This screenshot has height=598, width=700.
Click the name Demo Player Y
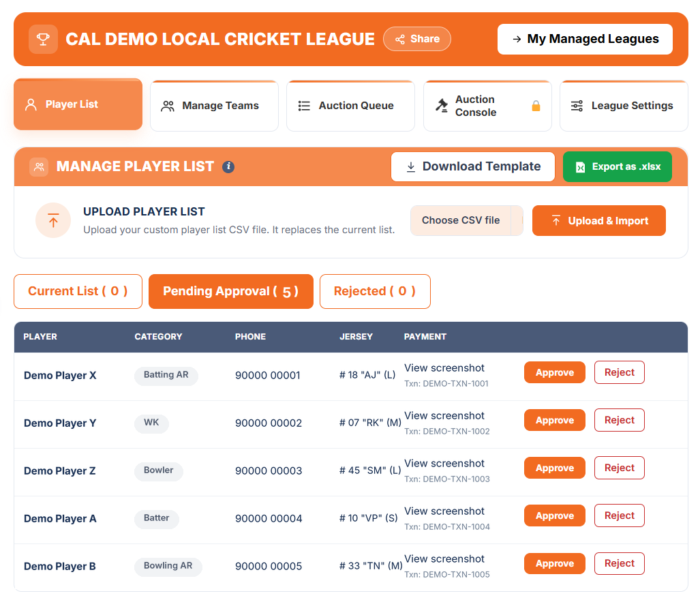[60, 423]
